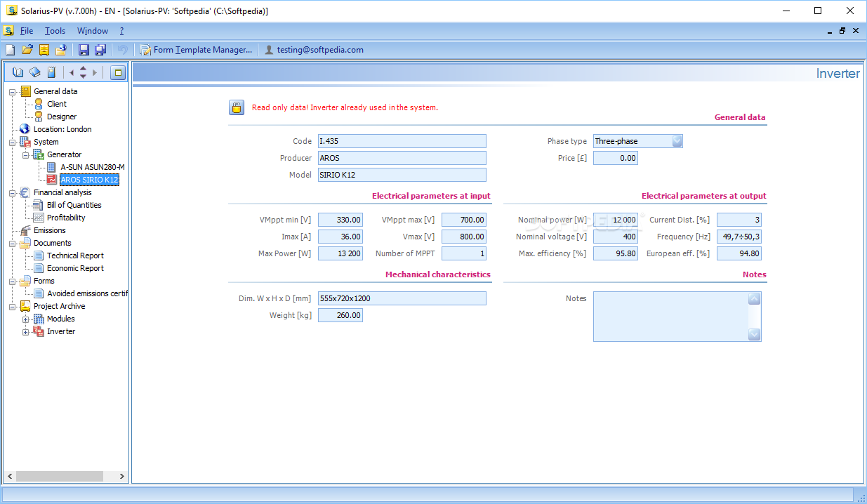Click the Emissions chimney icon in tree
The width and height of the screenshot is (867, 504).
(x=25, y=230)
